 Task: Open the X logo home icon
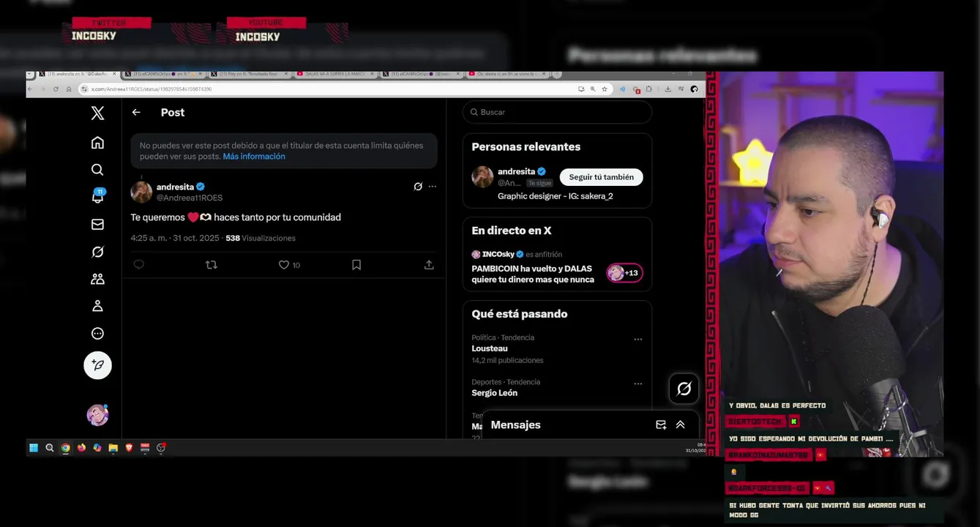[97, 113]
